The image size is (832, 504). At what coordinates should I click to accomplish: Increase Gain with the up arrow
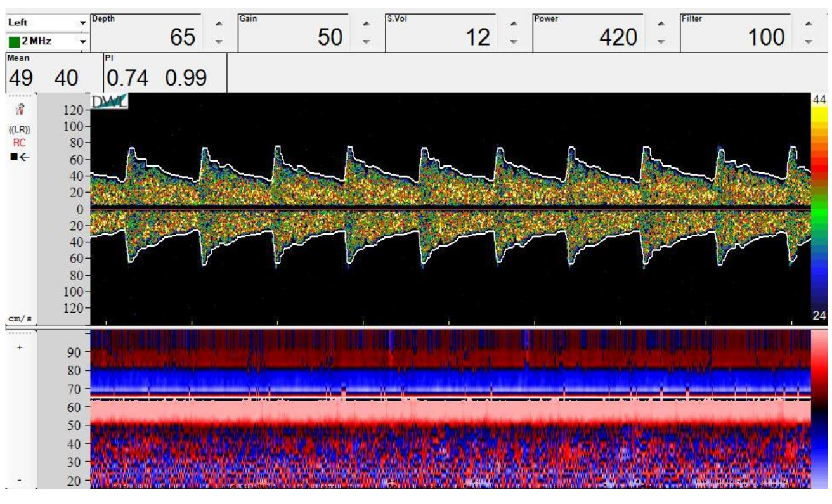pyautogui.click(x=366, y=24)
